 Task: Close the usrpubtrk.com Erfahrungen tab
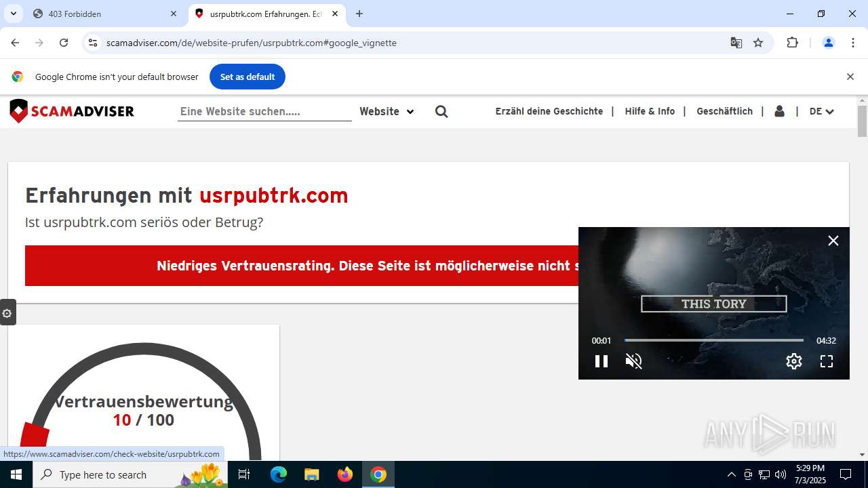335,14
